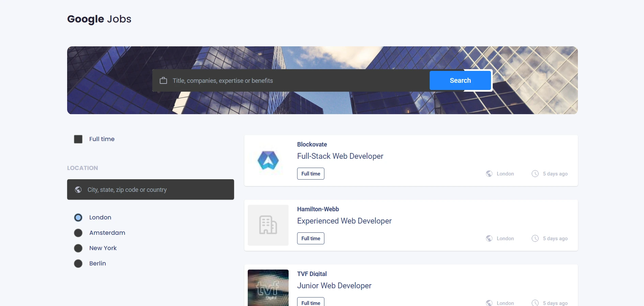This screenshot has height=306, width=644.
Task: Click the Hamilton-Webb placeholder building logo
Action: (268, 225)
